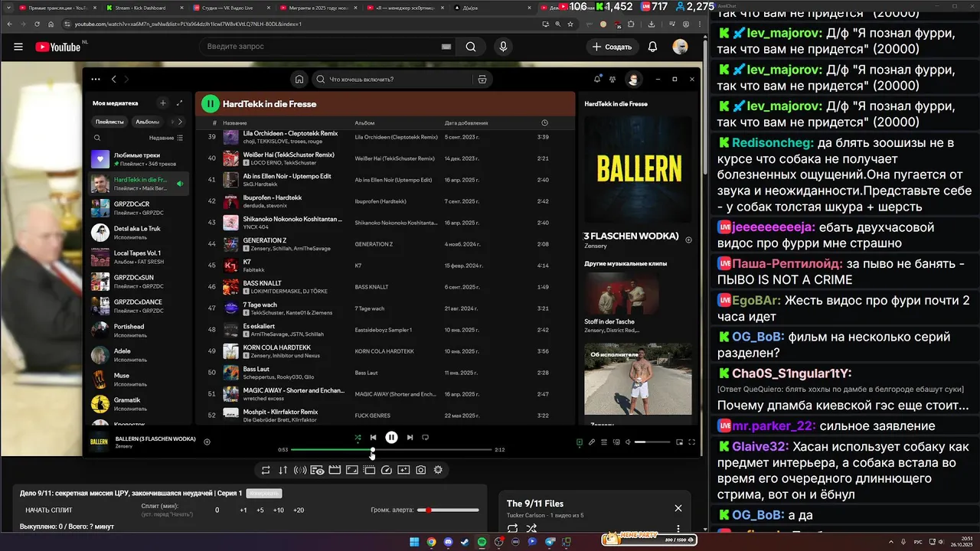Open Portishead artist in library
Viewport: 980px width, 551px height.
[x=139, y=331]
